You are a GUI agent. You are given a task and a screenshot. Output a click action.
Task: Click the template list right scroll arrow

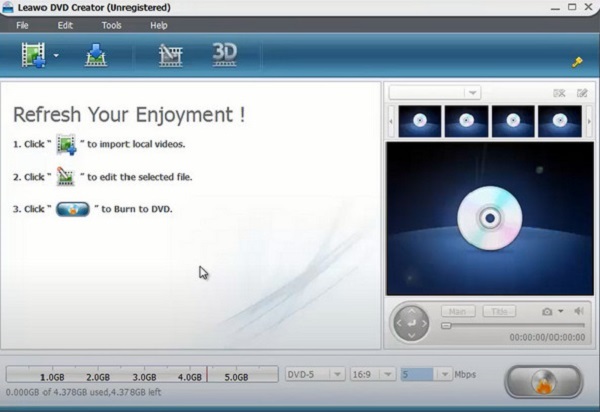[x=589, y=121]
